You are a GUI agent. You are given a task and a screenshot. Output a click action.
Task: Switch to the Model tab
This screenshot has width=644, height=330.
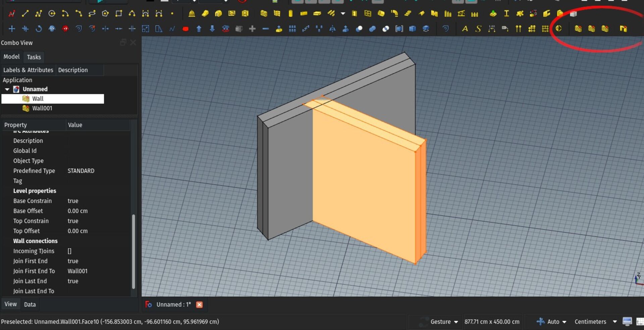pyautogui.click(x=11, y=57)
